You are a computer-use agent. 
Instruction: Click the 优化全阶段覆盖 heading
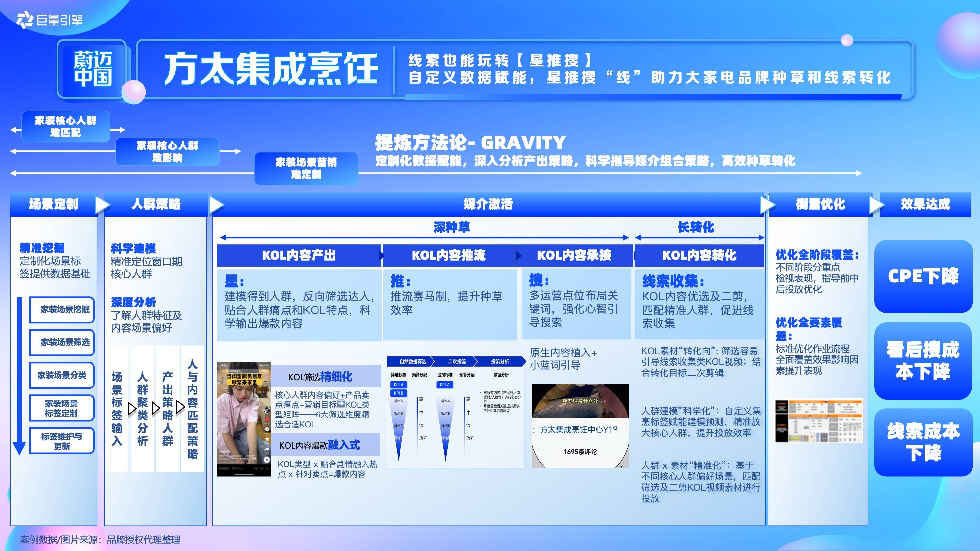click(x=817, y=254)
